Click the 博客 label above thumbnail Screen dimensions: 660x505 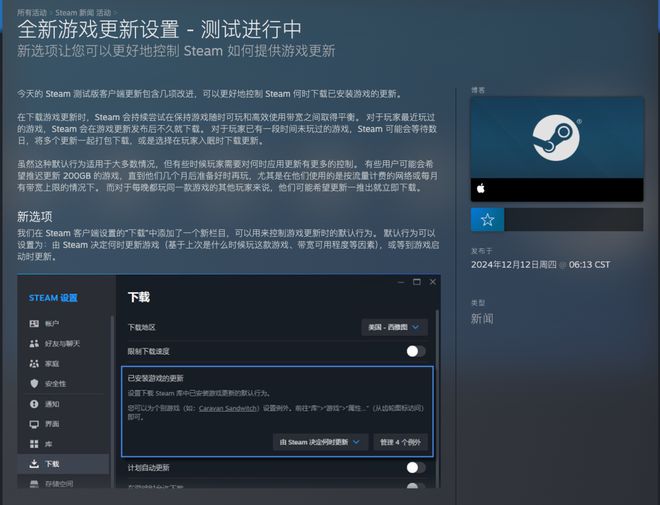[x=478, y=90]
